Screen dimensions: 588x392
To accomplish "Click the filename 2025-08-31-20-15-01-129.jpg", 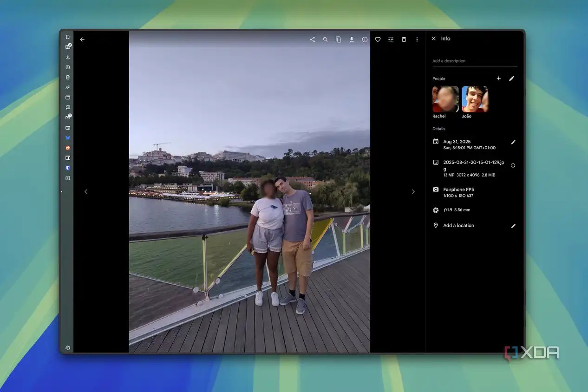I will click(x=473, y=165).
